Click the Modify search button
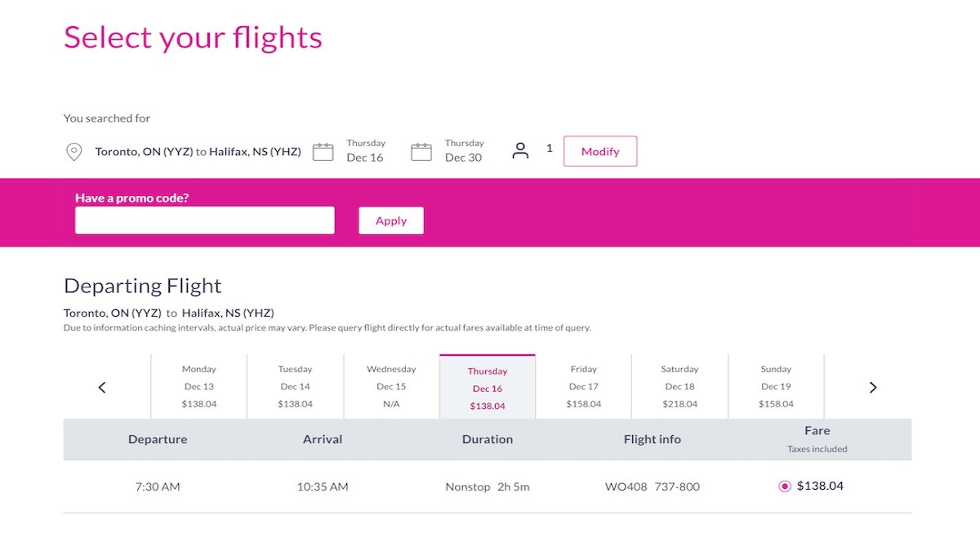980x551 pixels. tap(600, 151)
